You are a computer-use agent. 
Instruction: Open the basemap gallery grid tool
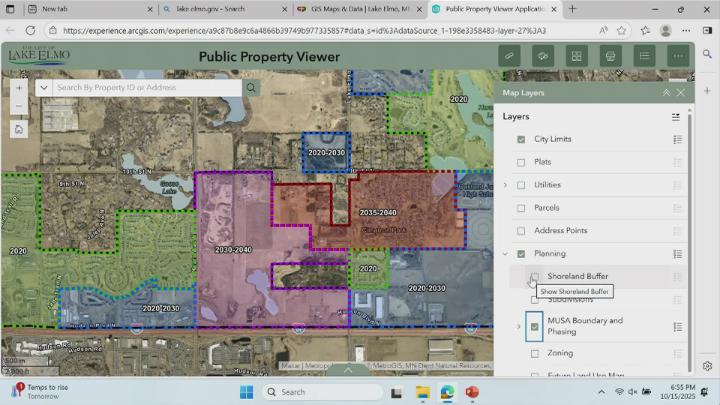pyautogui.click(x=576, y=56)
